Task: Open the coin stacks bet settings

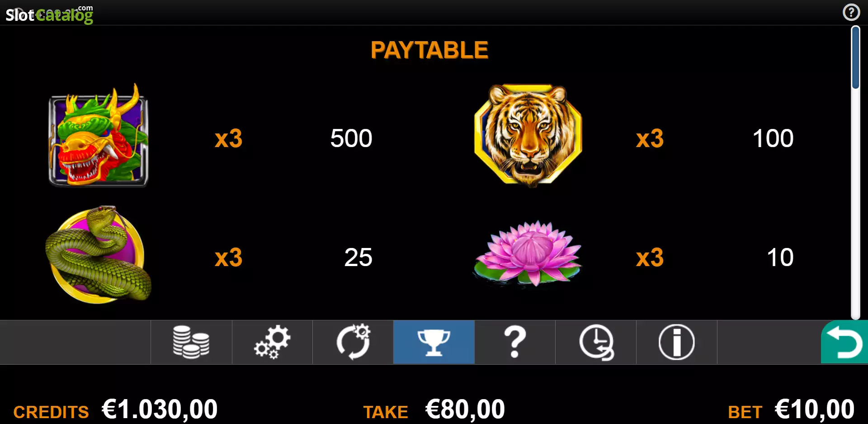Action: coord(191,342)
